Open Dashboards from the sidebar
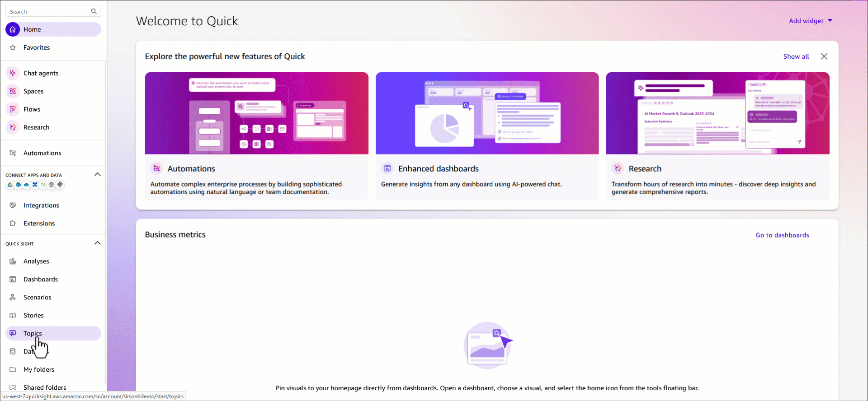868x401 pixels. (41, 280)
